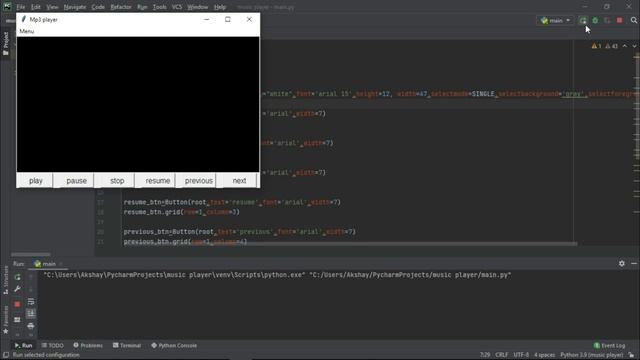Close the Mp3 player window
The height and width of the screenshot is (360, 640).
click(249, 19)
